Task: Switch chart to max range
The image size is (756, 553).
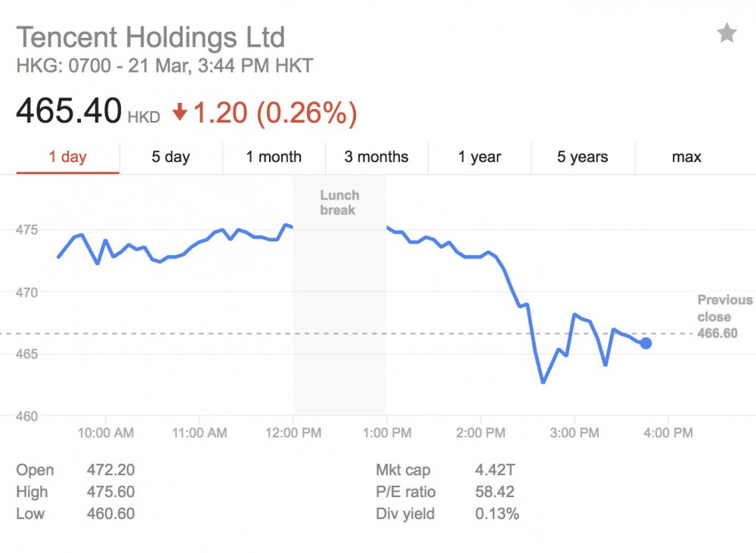Action: [x=686, y=157]
